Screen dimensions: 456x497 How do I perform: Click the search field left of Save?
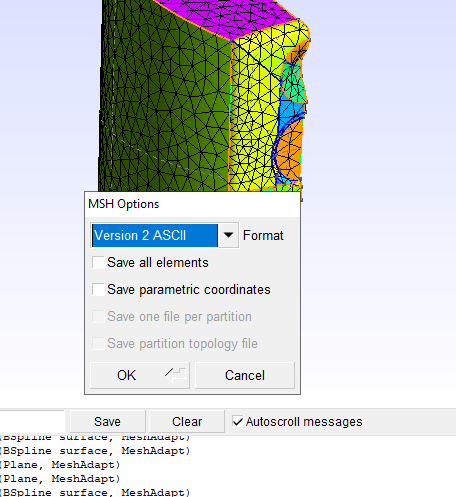pos(32,422)
